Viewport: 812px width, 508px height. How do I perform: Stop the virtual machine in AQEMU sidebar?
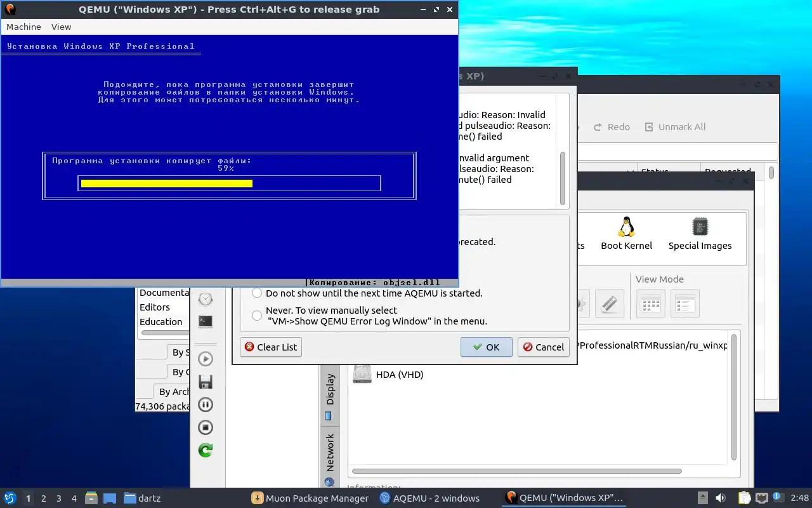(206, 427)
